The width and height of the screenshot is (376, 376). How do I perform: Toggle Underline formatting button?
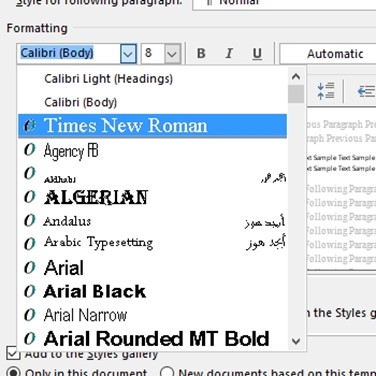[257, 53]
